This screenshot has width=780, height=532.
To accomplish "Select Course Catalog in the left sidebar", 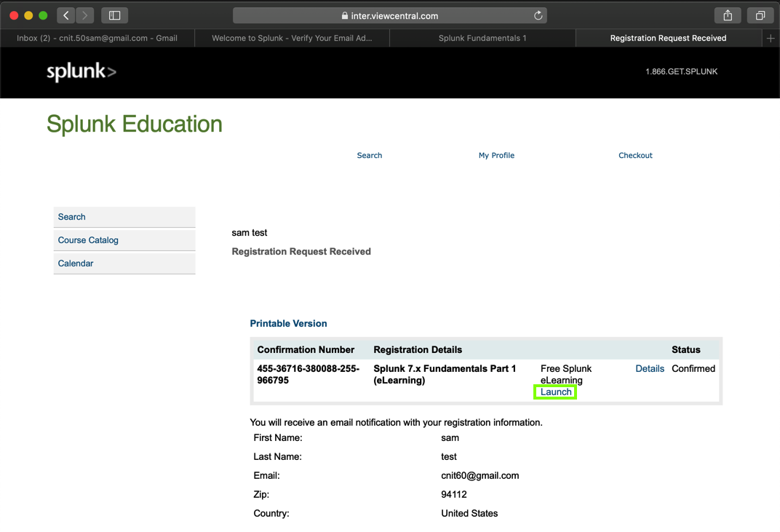I will coord(88,240).
